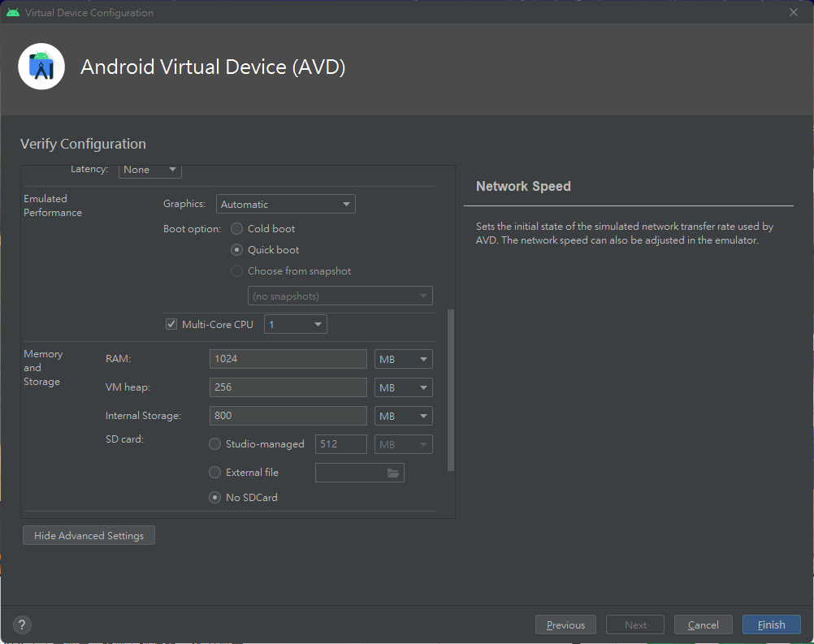Viewport: 814px width, 644px height.
Task: Click the Next button
Action: (x=635, y=625)
